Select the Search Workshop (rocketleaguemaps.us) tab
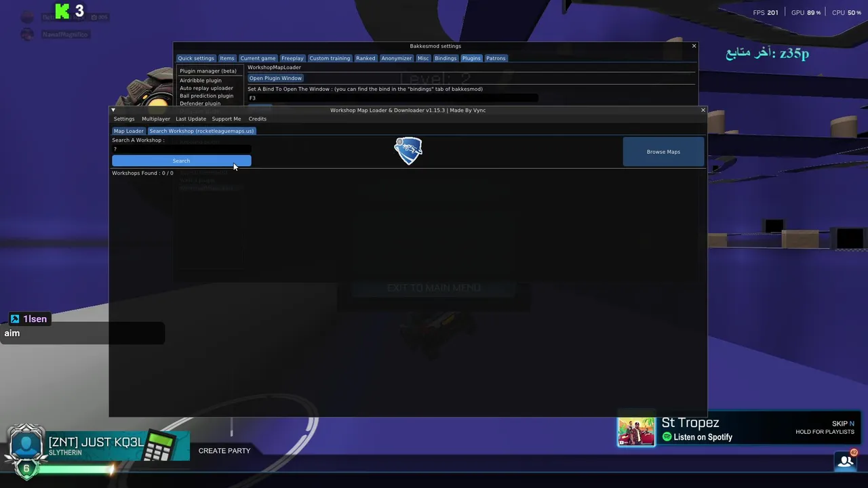 (x=201, y=131)
